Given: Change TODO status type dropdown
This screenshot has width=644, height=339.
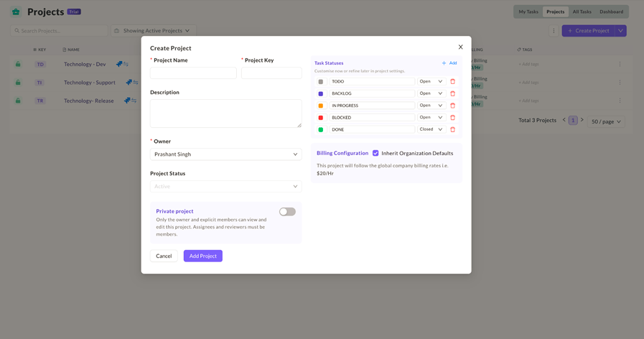Looking at the screenshot, I should pyautogui.click(x=431, y=81).
